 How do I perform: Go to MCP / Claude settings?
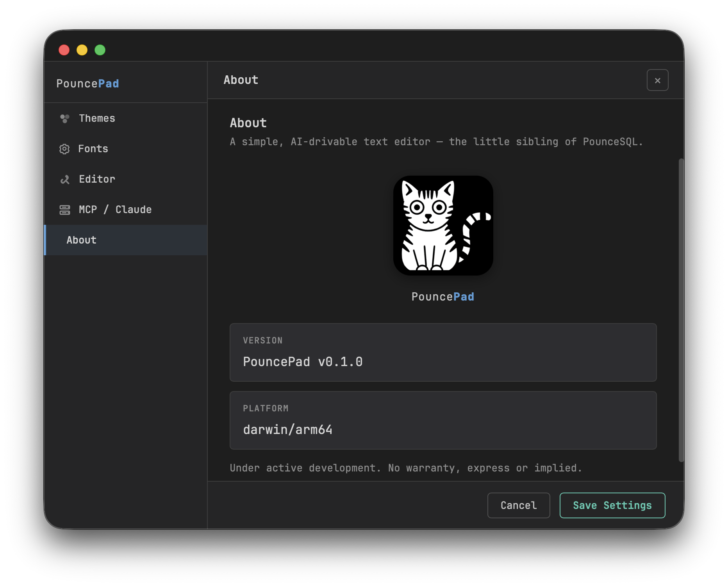click(x=126, y=210)
